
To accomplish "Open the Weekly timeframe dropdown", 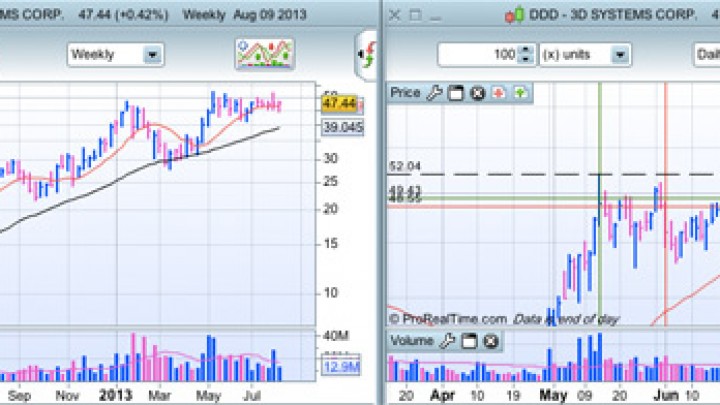I will pos(115,55).
